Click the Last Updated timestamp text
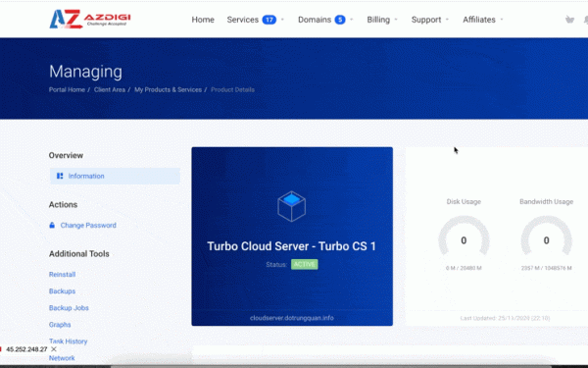Viewport: 588px width, 368px height. click(x=505, y=318)
